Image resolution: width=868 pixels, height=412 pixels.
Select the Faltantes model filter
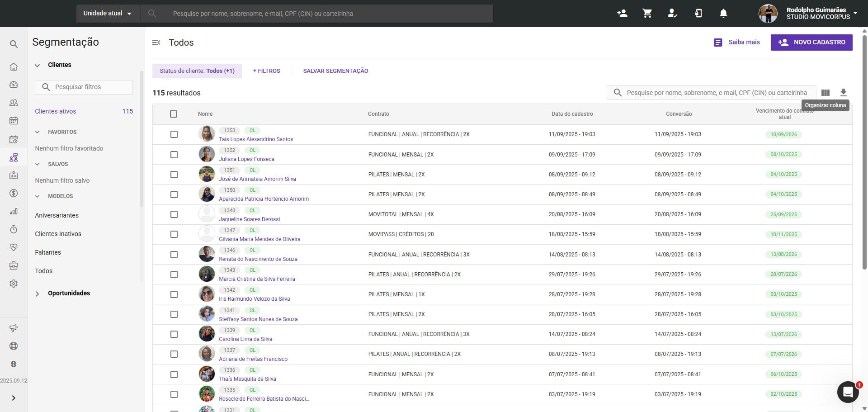point(48,252)
